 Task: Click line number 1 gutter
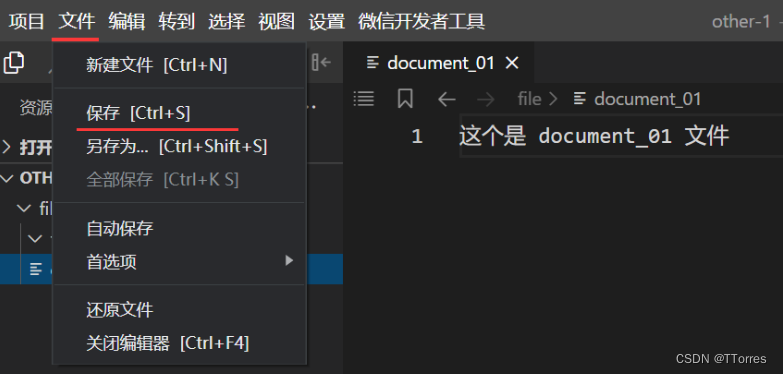pyautogui.click(x=417, y=136)
